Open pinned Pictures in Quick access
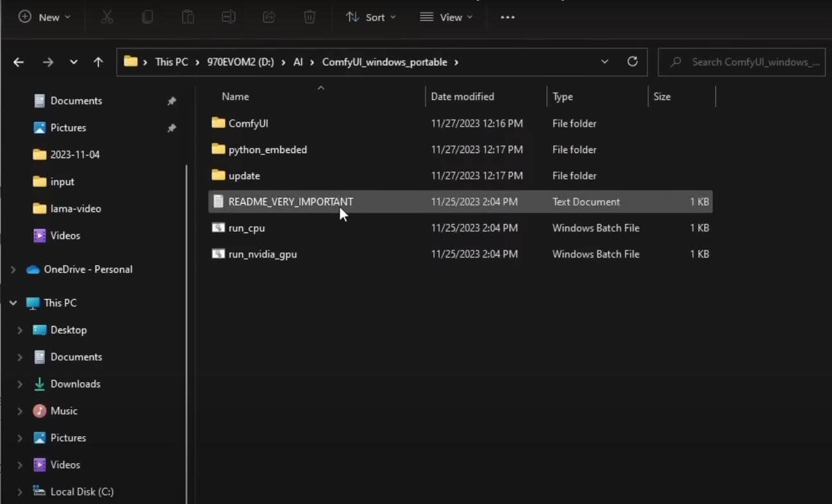The height and width of the screenshot is (504, 832). tap(68, 127)
